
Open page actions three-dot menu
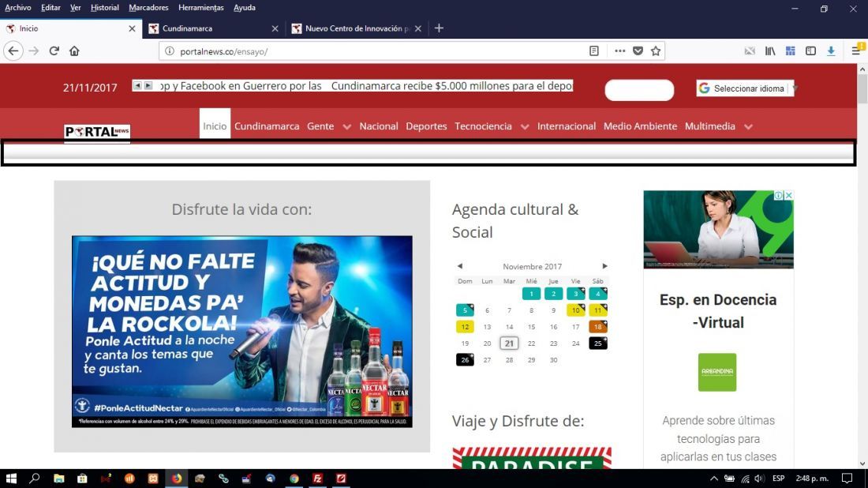620,51
